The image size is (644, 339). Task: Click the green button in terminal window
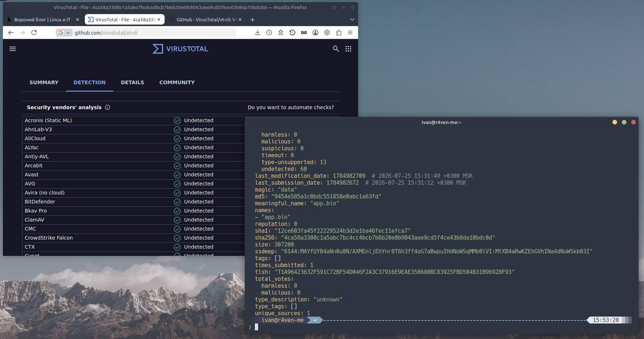(624, 122)
